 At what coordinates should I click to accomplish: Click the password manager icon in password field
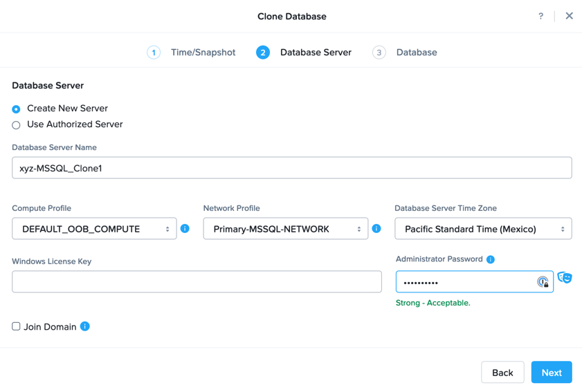click(x=543, y=282)
